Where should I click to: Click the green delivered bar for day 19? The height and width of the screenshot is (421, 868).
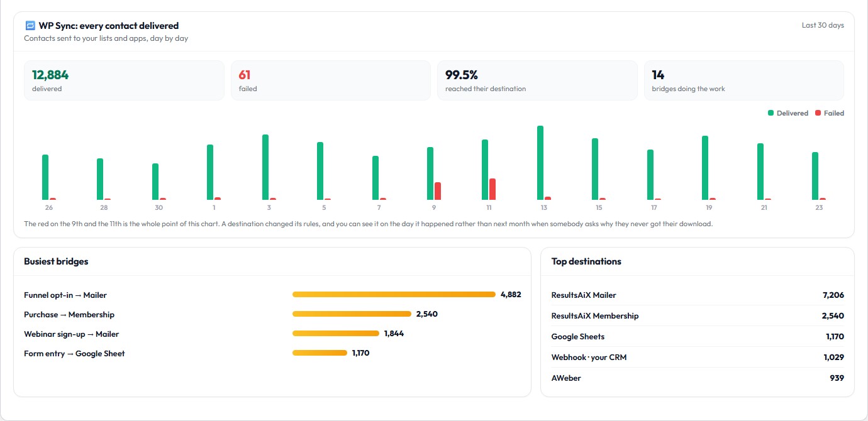705,168
